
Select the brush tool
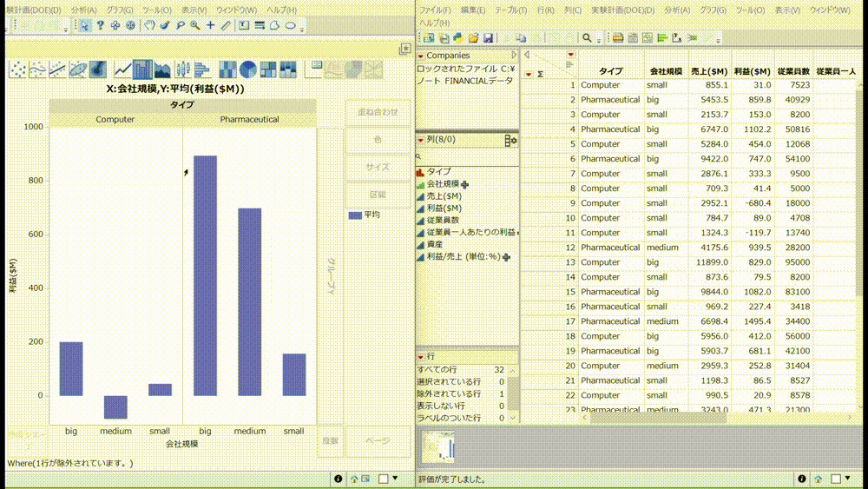click(x=165, y=25)
